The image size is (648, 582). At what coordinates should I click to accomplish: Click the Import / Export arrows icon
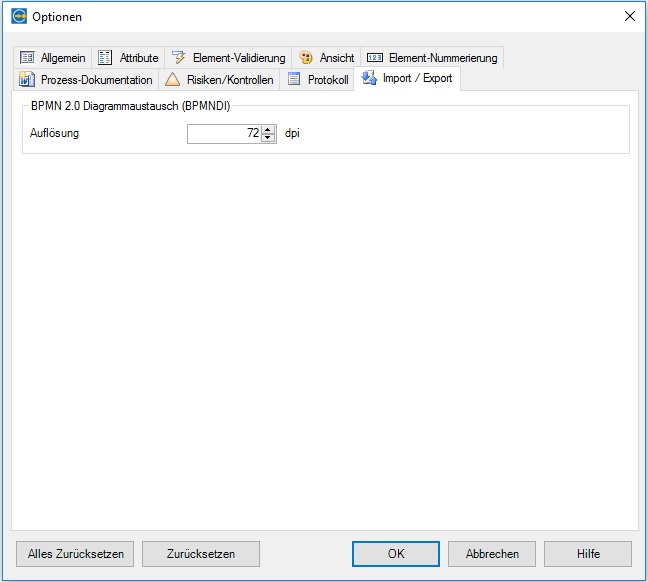click(x=369, y=78)
